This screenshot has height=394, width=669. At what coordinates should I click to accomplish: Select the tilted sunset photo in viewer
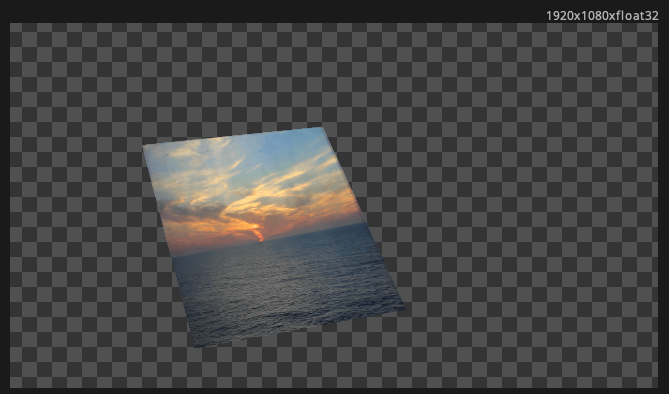273,237
